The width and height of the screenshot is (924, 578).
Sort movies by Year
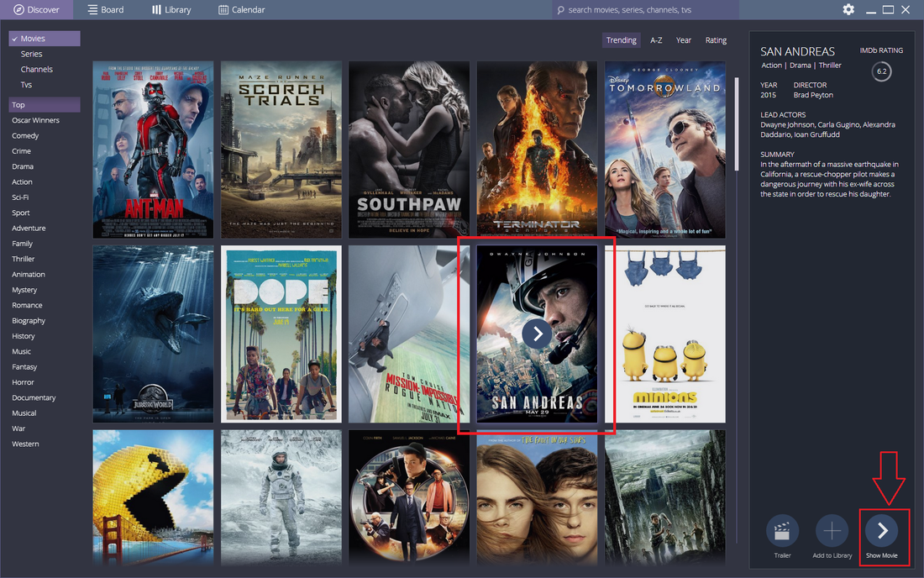click(684, 40)
